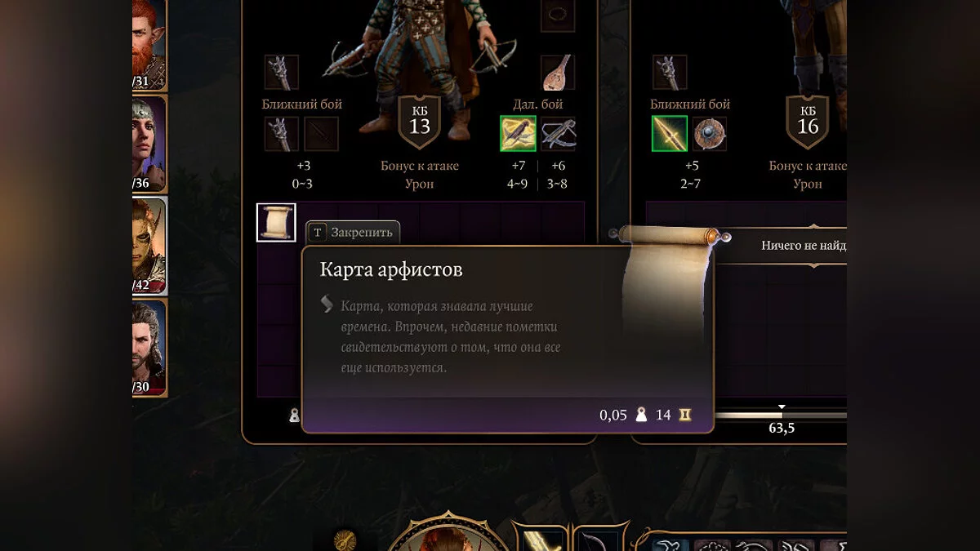Click the КБ 13 armor class shield

pos(419,122)
